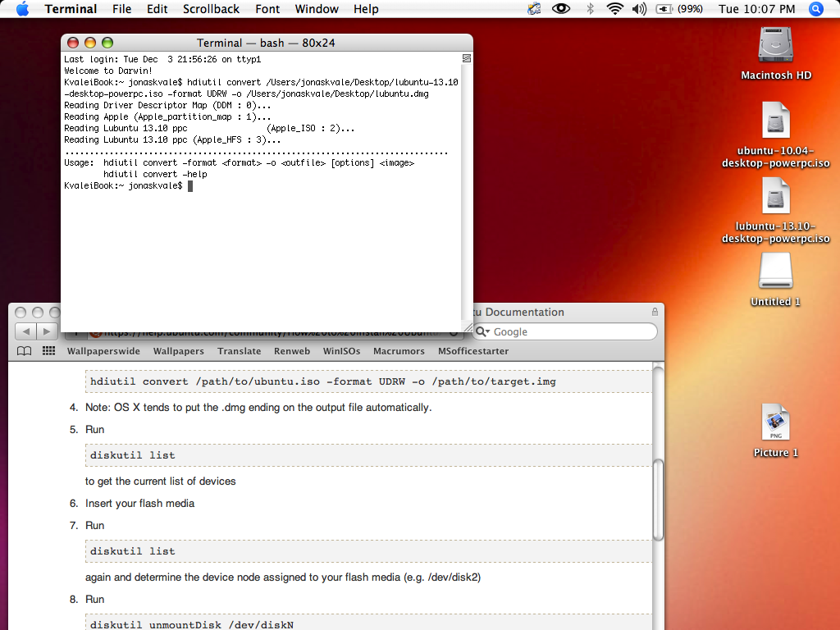The width and height of the screenshot is (840, 630).
Task: Click the WinISOs bookmark
Action: [341, 351]
